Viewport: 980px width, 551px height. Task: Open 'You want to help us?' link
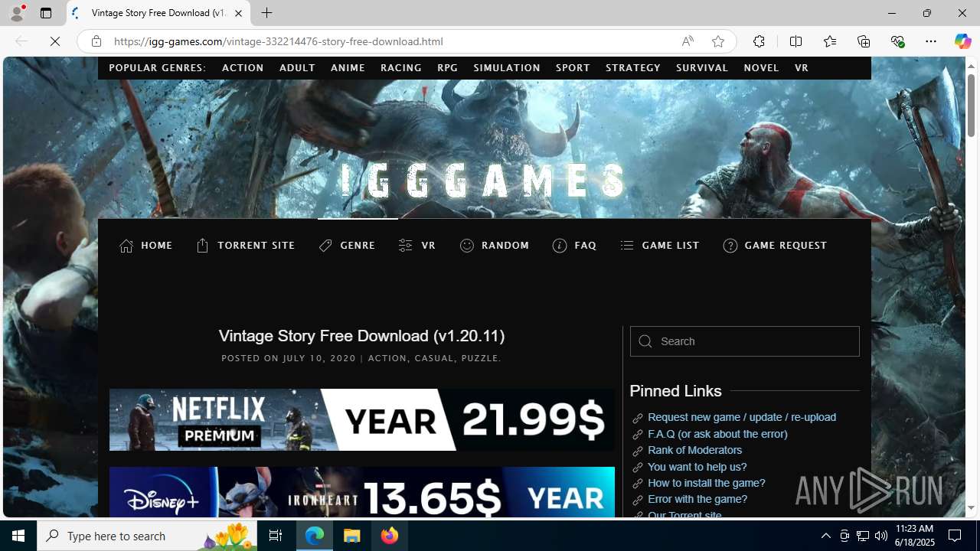(x=697, y=467)
